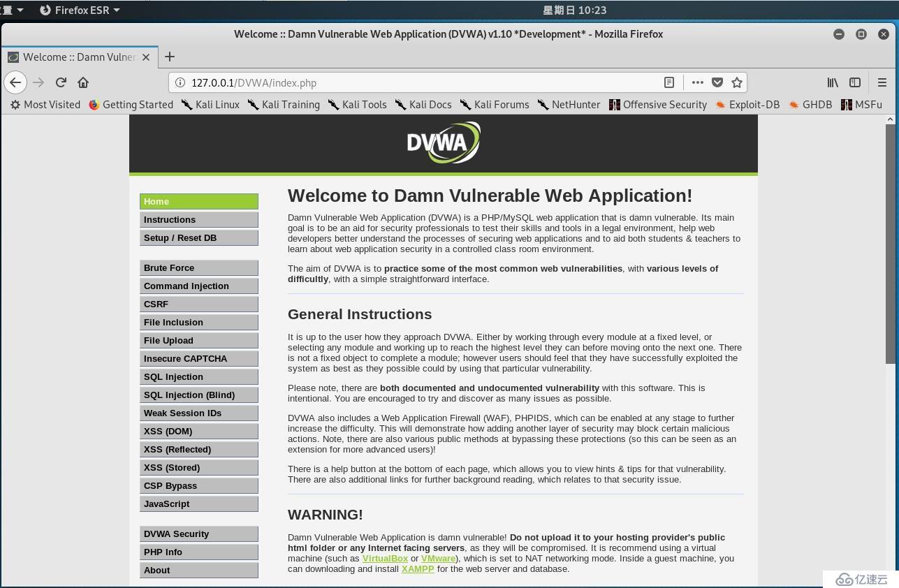Click the forward navigation arrow
Screen dimensions: 899x588
(38, 82)
